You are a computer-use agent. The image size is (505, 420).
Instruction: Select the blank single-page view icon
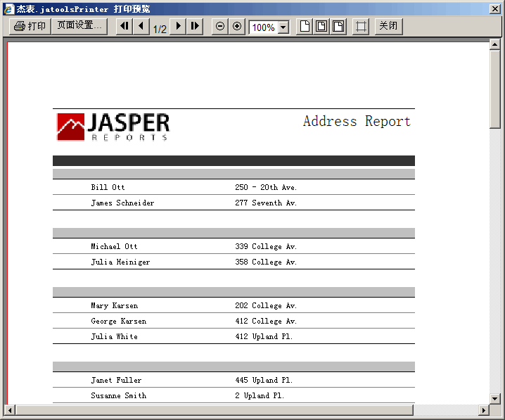[x=305, y=26]
